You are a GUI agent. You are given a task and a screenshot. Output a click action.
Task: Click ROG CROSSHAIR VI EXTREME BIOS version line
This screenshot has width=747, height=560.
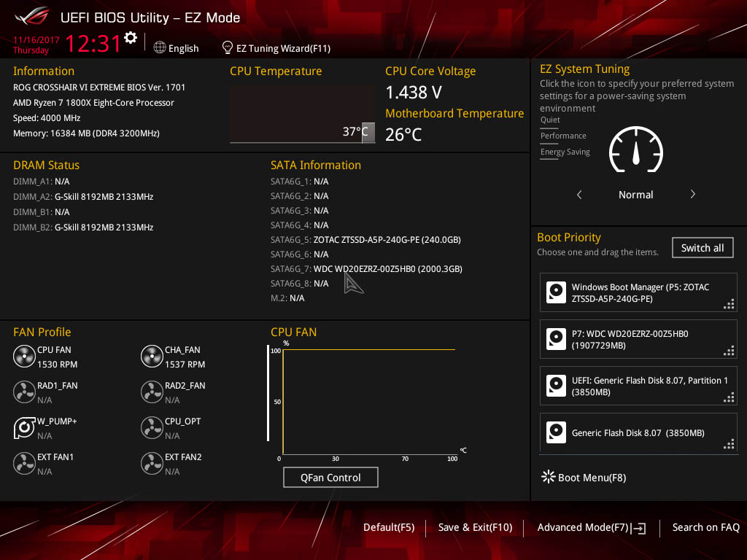(x=99, y=87)
